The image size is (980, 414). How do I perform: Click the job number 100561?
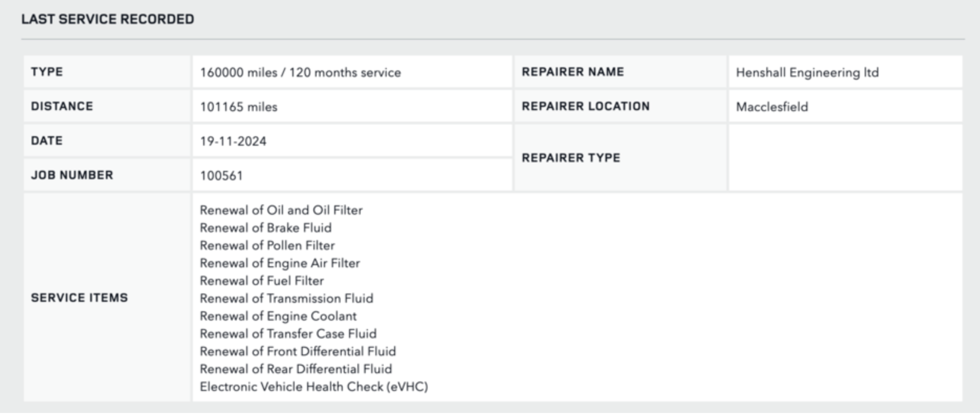[x=221, y=176]
